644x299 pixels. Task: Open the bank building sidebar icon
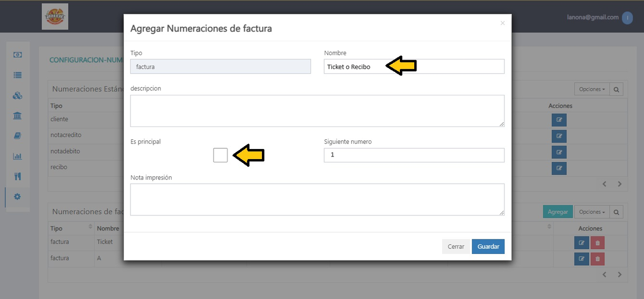click(17, 116)
